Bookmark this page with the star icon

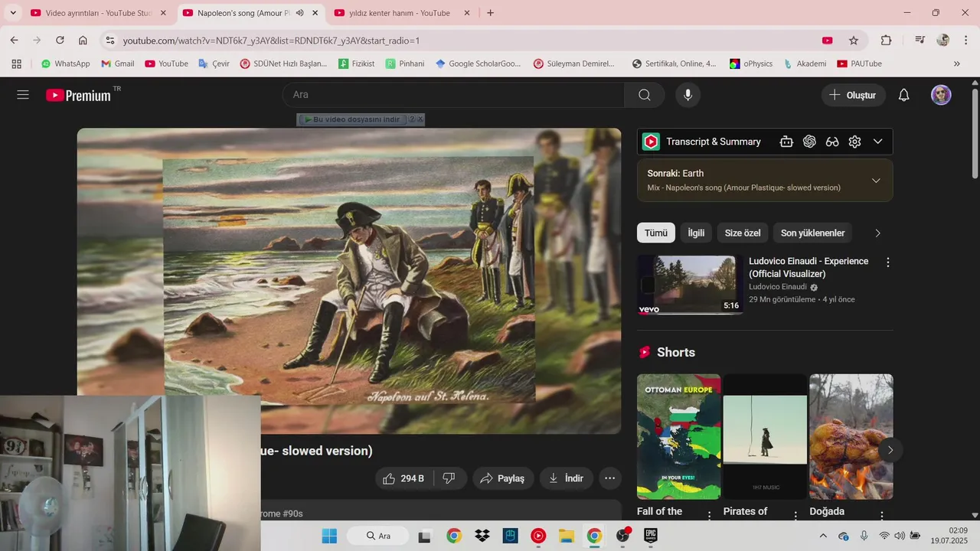click(854, 41)
